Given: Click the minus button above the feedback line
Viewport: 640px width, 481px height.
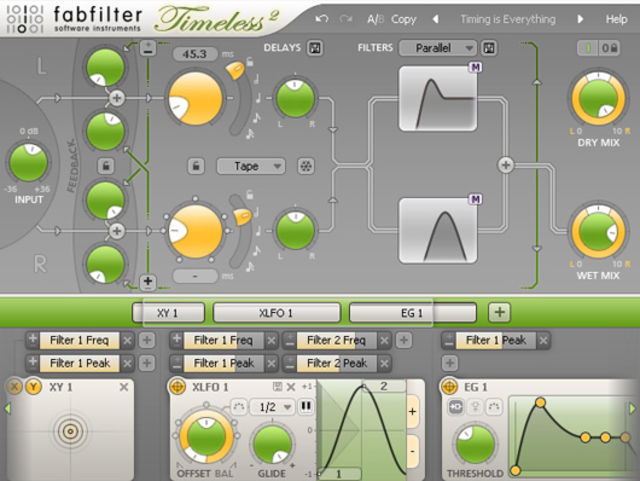Looking at the screenshot, I should click(x=148, y=48).
